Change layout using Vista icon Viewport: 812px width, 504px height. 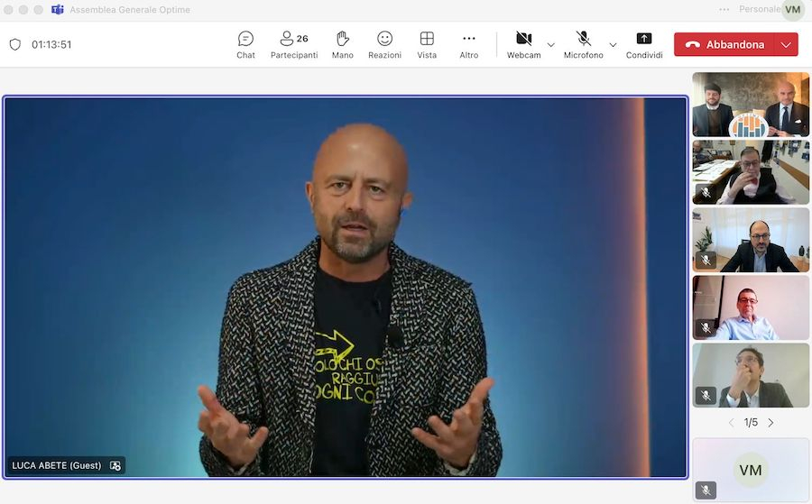427,44
